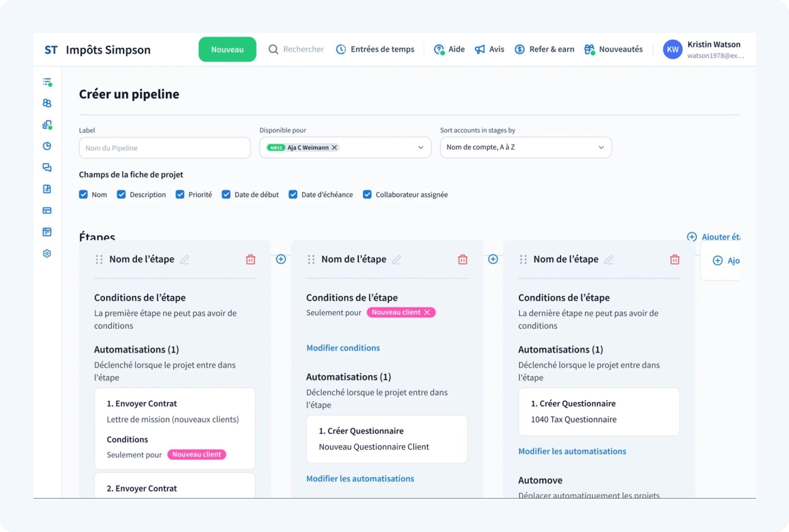Delete the second stage with trash icon

pyautogui.click(x=463, y=259)
